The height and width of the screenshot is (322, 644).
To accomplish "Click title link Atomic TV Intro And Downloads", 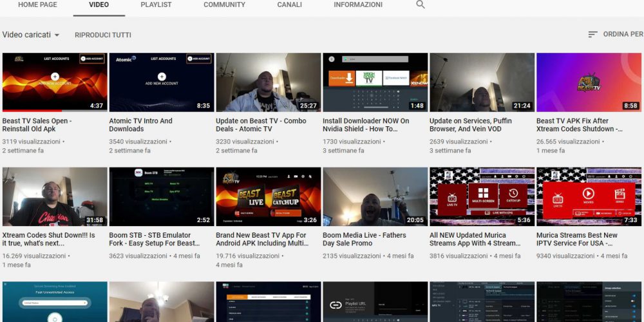I will point(140,125).
